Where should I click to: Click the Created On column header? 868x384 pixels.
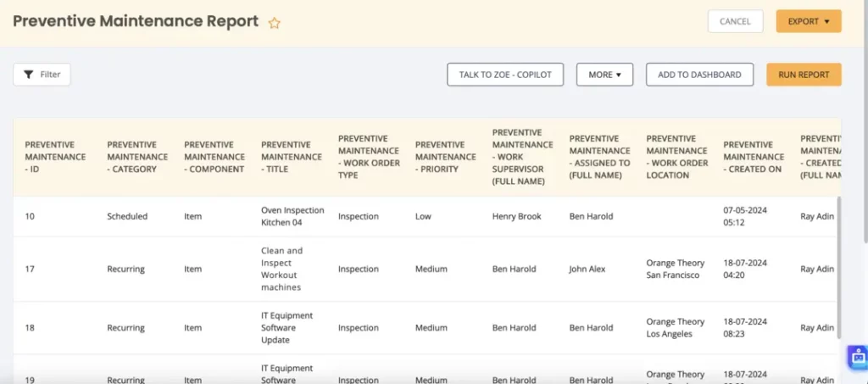click(754, 157)
